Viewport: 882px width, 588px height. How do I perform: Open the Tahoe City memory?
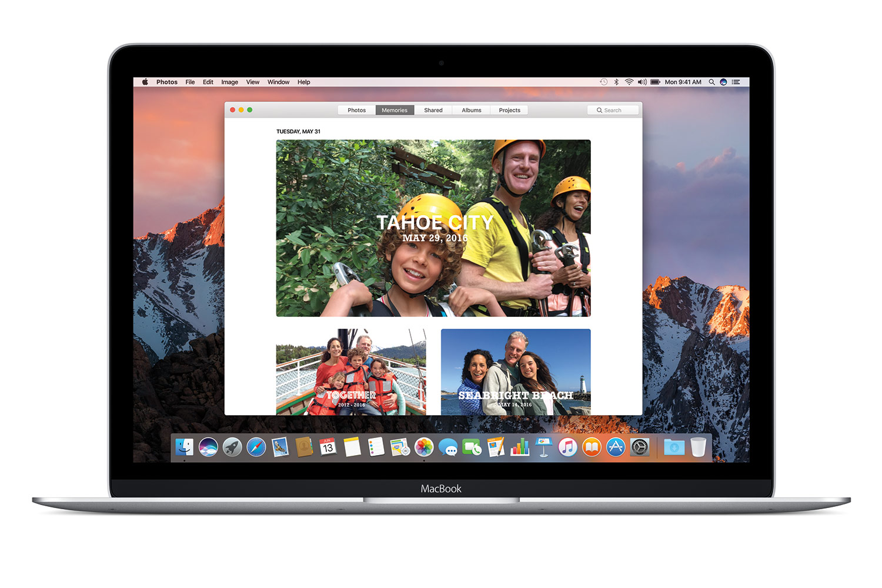[x=433, y=228]
